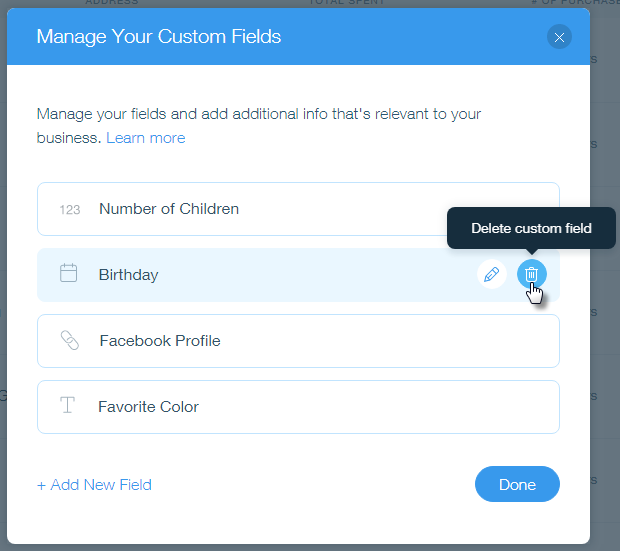Image resolution: width=620 pixels, height=551 pixels.
Task: Click the description text about managing fields
Action: click(259, 126)
